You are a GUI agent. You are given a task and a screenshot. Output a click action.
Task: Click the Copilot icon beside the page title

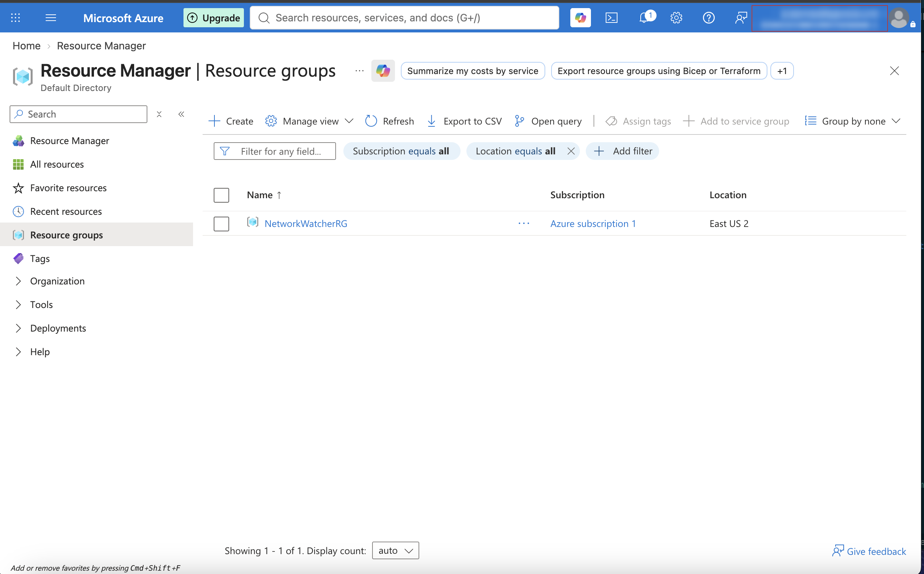point(383,71)
